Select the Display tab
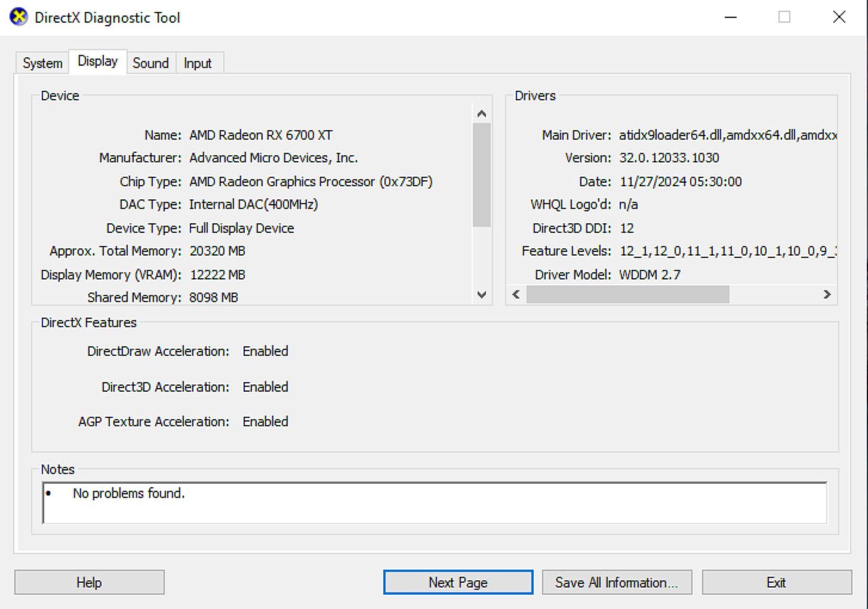This screenshot has width=868, height=609. coord(98,61)
